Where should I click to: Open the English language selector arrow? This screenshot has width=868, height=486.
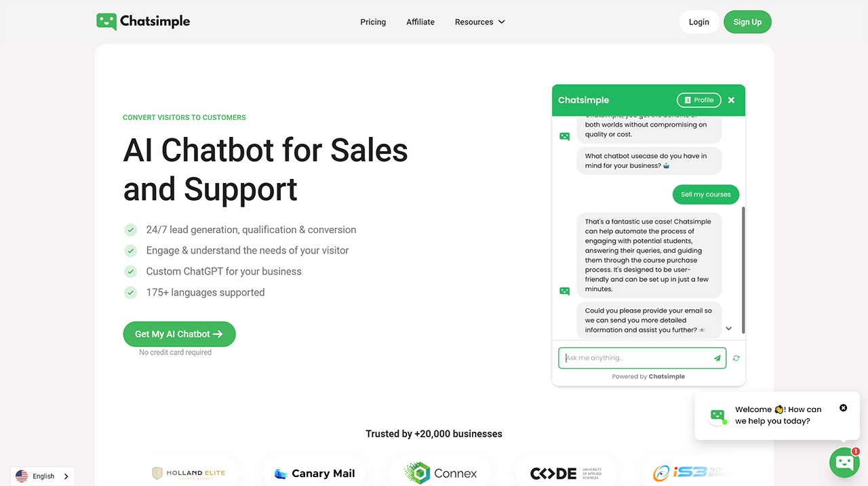[x=66, y=476]
